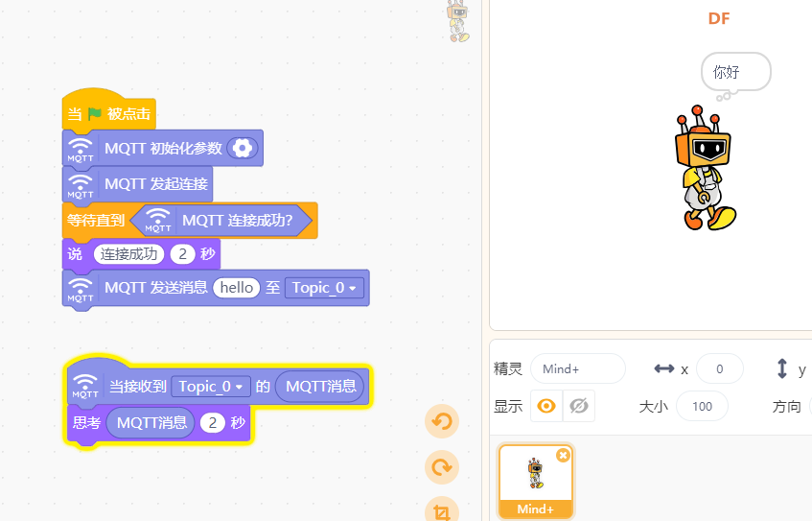Click the gear icon on MQTT 初始化参数 block
812x521 pixels.
click(244, 148)
